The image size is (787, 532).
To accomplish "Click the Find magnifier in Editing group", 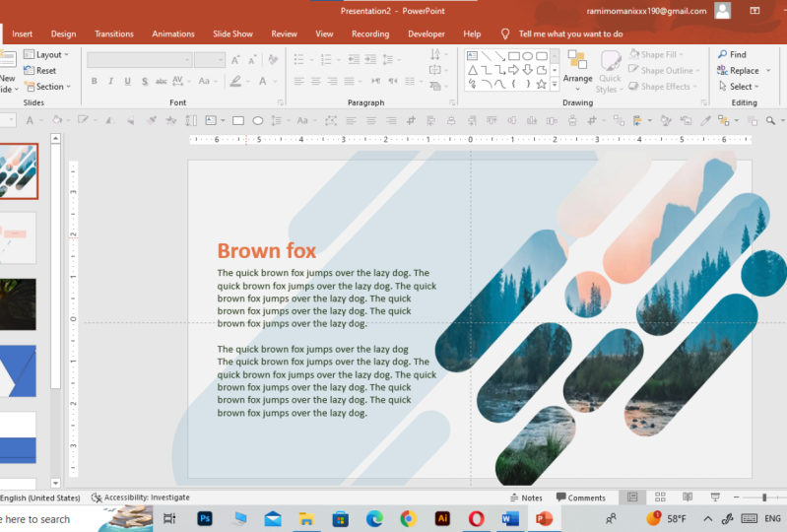I will pos(732,54).
